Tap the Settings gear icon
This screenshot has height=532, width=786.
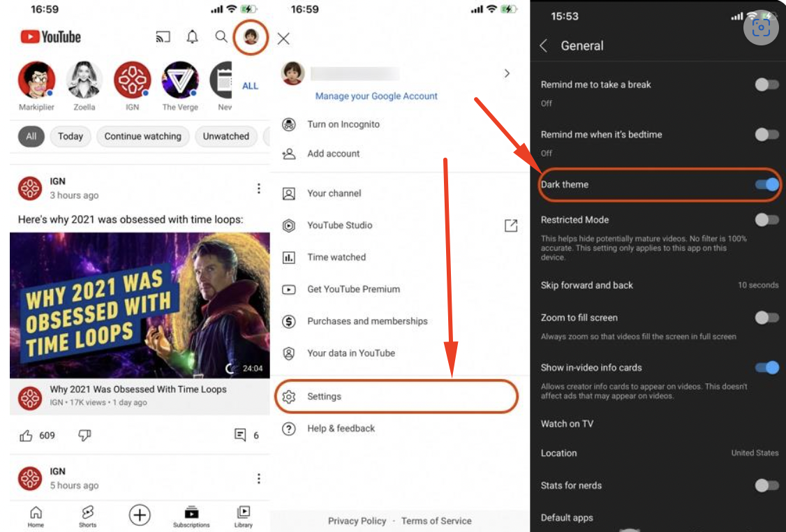(x=289, y=397)
